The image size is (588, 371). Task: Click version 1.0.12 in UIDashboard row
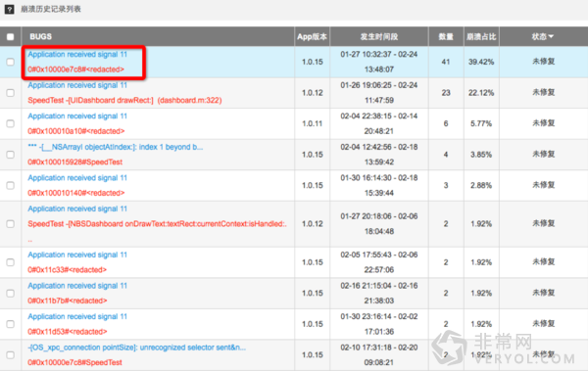(x=313, y=93)
